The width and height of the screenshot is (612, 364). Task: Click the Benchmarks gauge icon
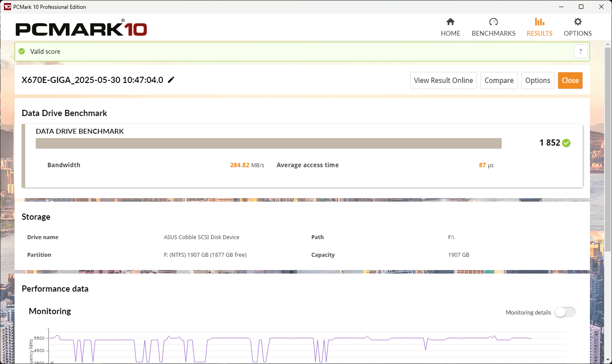(494, 22)
